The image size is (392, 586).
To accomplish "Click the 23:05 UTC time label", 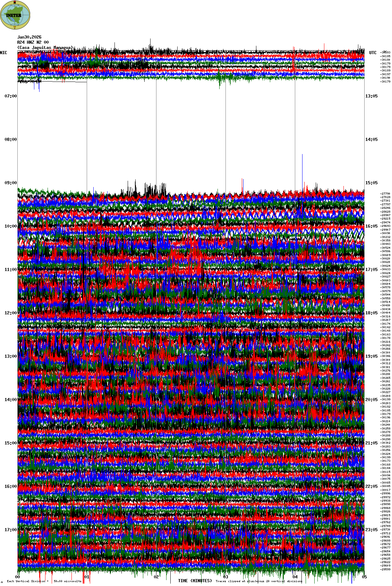I will pos(371,530).
